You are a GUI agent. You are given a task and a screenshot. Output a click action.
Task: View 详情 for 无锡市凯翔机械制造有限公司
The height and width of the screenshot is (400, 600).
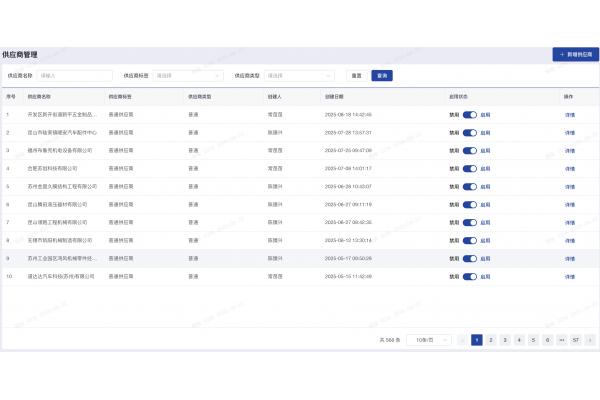[569, 240]
